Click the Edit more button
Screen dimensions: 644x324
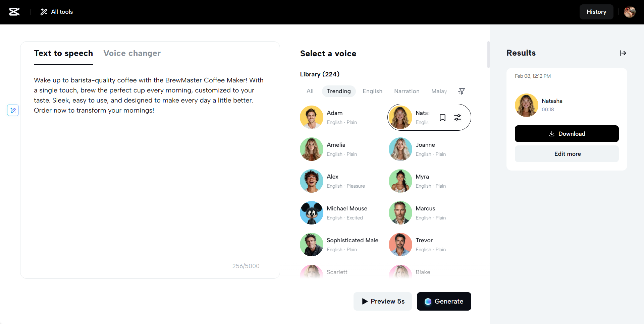point(567,154)
